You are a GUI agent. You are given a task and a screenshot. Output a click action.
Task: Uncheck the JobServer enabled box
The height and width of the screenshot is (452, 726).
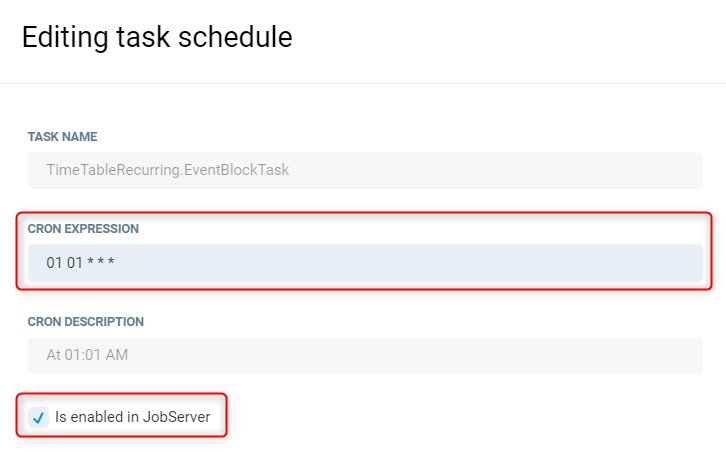38,417
